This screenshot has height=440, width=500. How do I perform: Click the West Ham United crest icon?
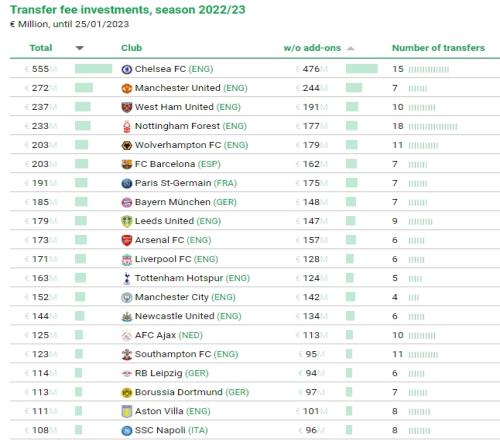tap(127, 107)
